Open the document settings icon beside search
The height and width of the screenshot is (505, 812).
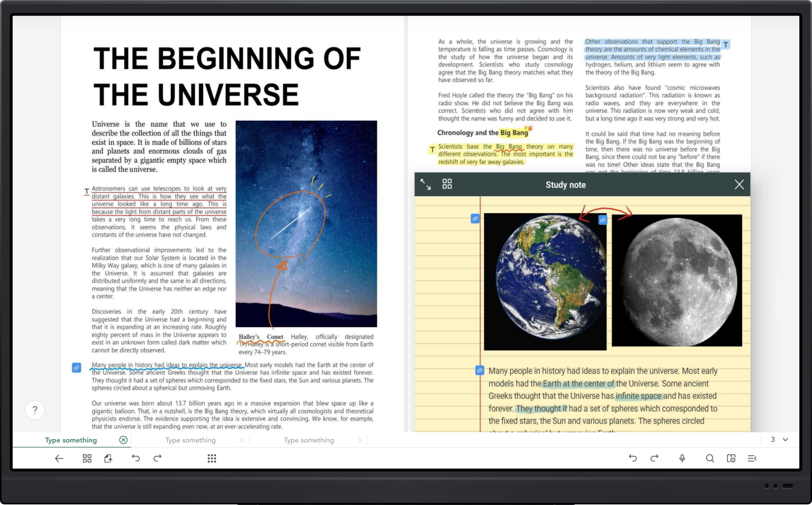click(x=731, y=458)
